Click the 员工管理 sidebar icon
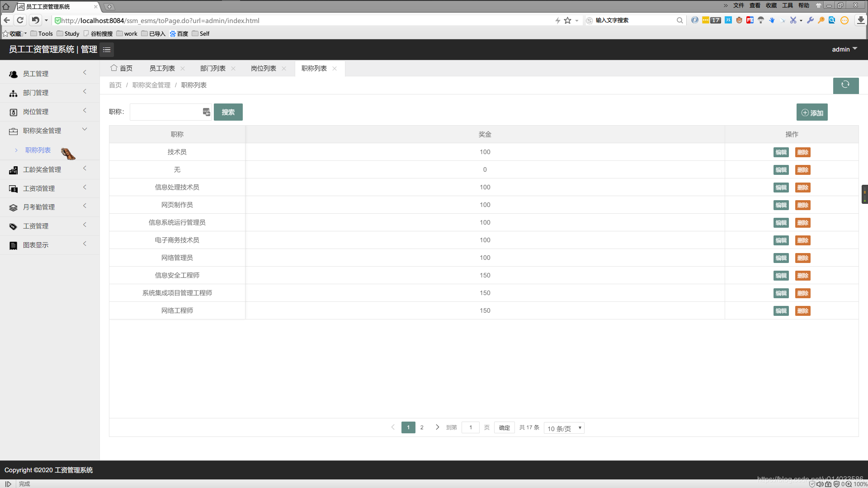This screenshot has height=488, width=868. pos(14,74)
